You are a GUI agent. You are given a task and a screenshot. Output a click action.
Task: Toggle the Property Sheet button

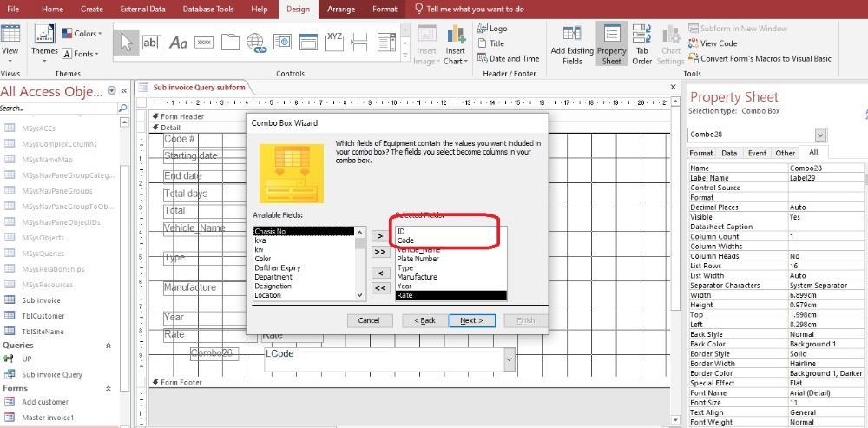coord(612,45)
